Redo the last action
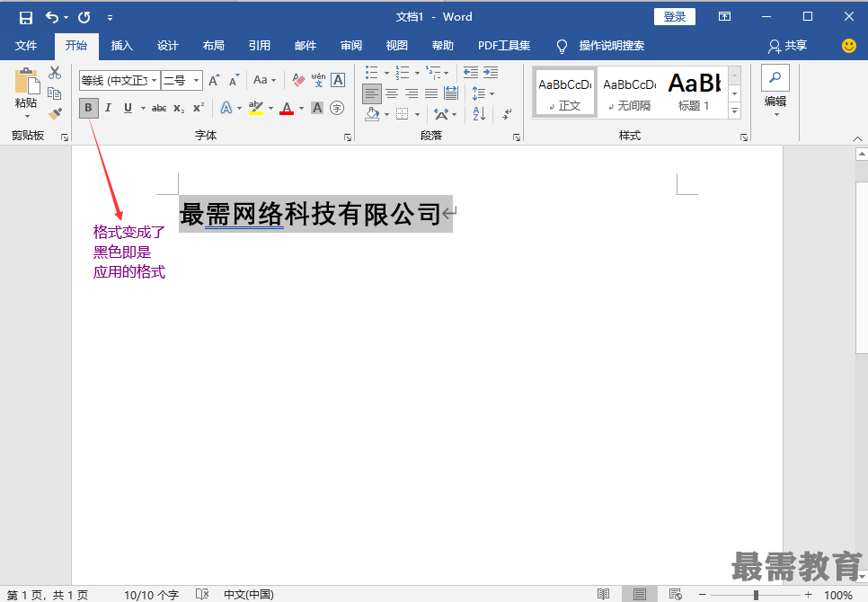This screenshot has width=868, height=602. [x=84, y=17]
